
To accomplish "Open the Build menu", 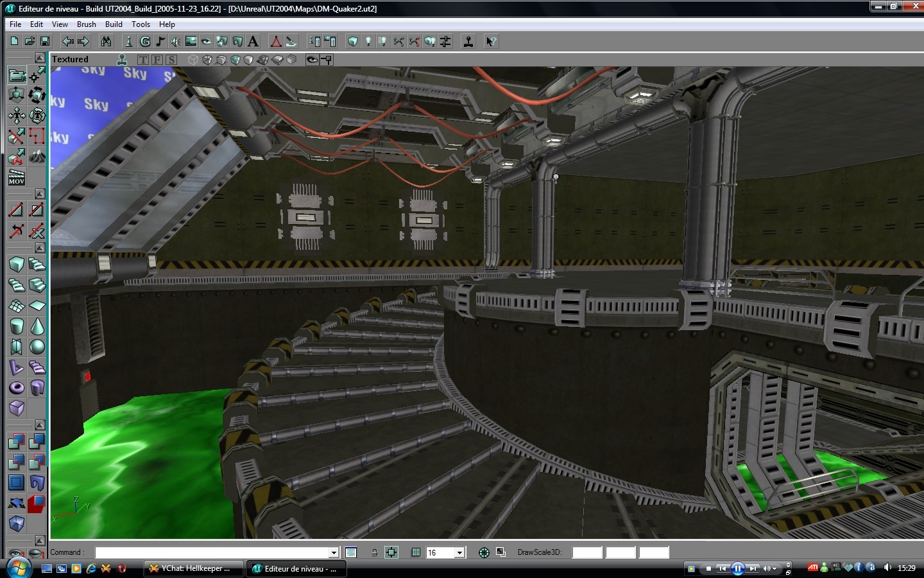I will pos(114,24).
